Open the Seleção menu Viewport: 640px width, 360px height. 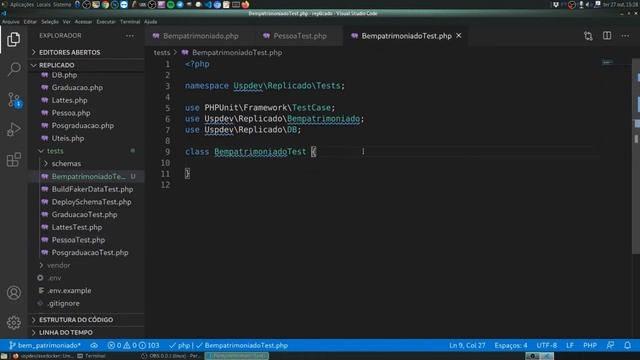(x=50, y=22)
